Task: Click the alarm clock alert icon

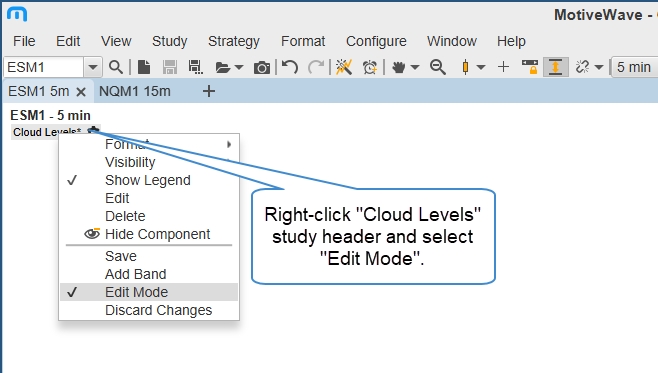Action: (370, 67)
